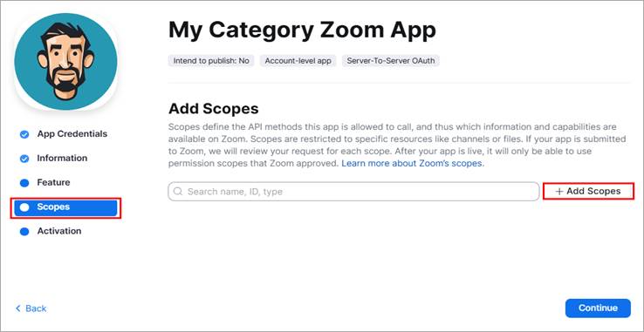Go to the Information step

pyautogui.click(x=62, y=158)
